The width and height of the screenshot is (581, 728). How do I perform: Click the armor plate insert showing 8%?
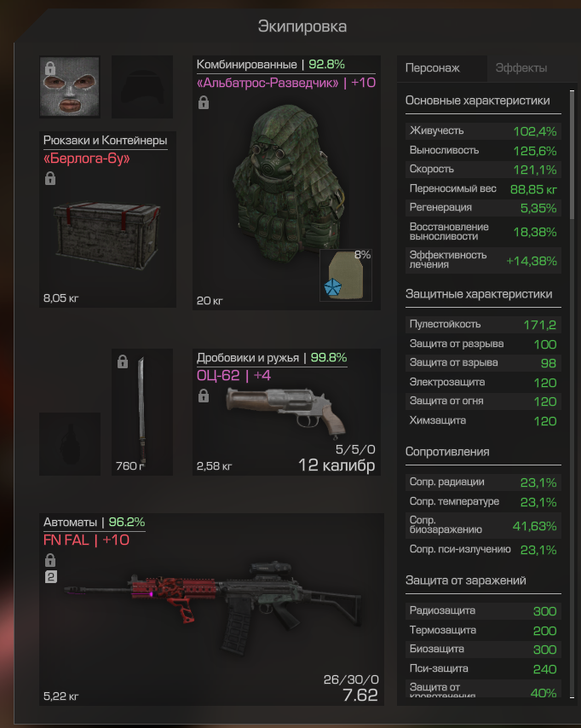pos(346,275)
